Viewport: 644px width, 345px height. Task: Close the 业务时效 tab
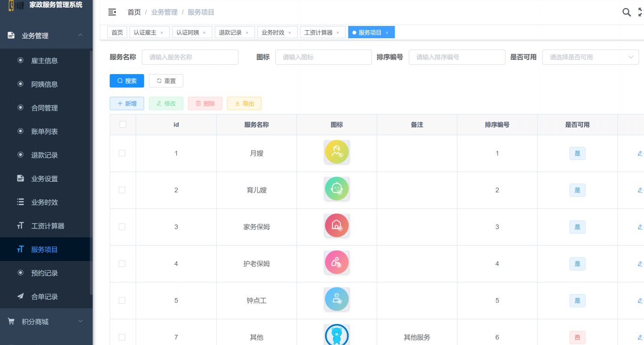point(289,33)
